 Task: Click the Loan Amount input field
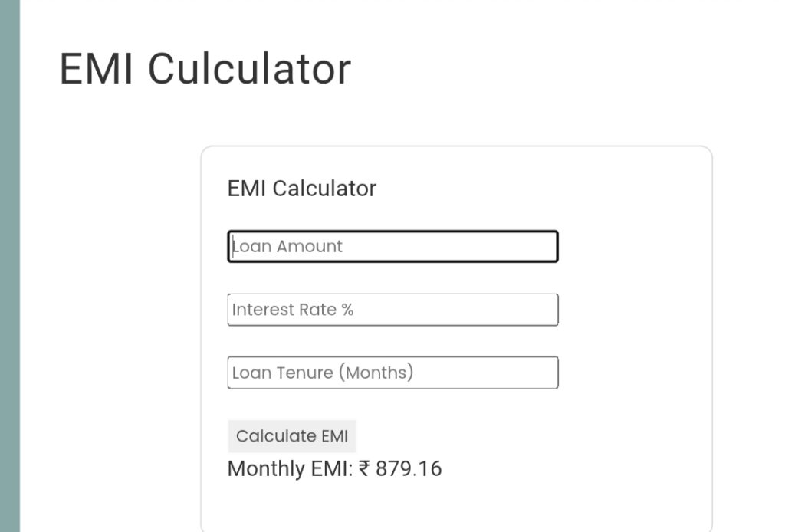392,246
